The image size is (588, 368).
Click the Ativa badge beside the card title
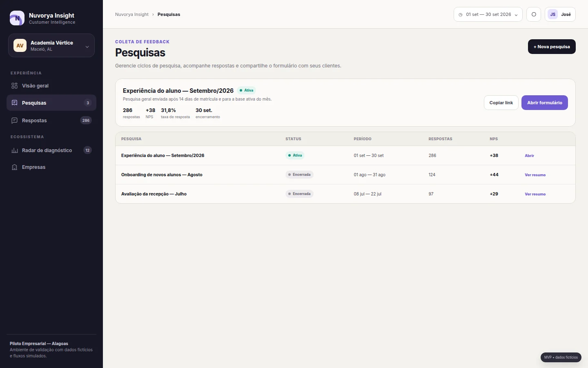(x=247, y=90)
